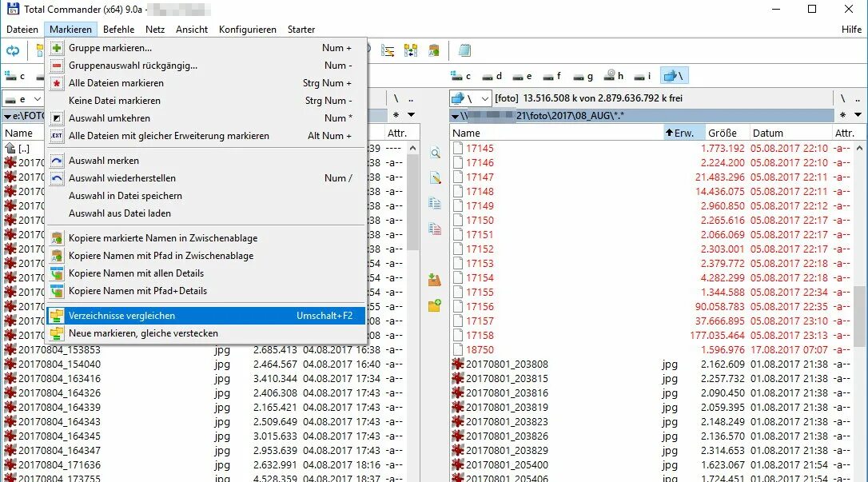Open the Starter menu
Screen dimensions: 868x482
pos(301,30)
